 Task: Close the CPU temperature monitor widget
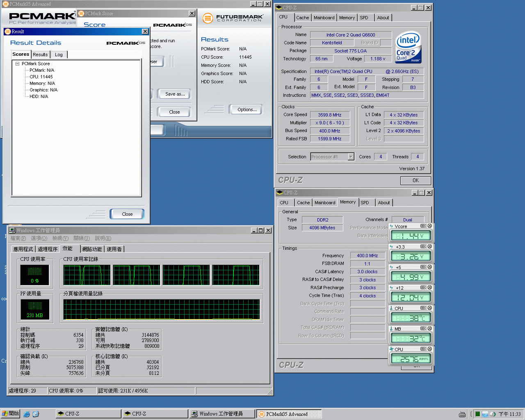(x=429, y=308)
